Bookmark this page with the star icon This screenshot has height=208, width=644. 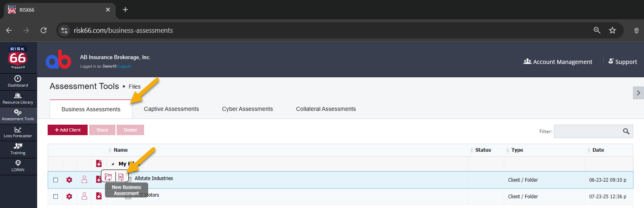pos(613,30)
